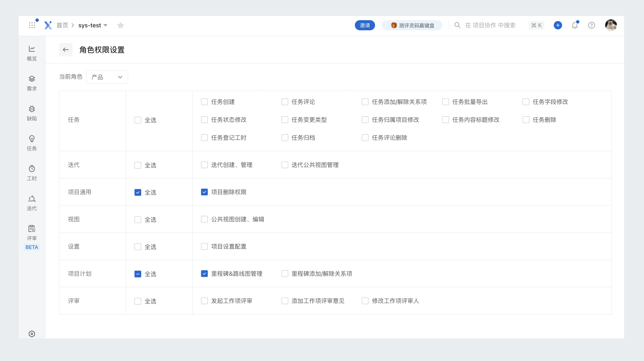The image size is (644, 361).
Task: Open the notifications bell
Action: pos(575,25)
